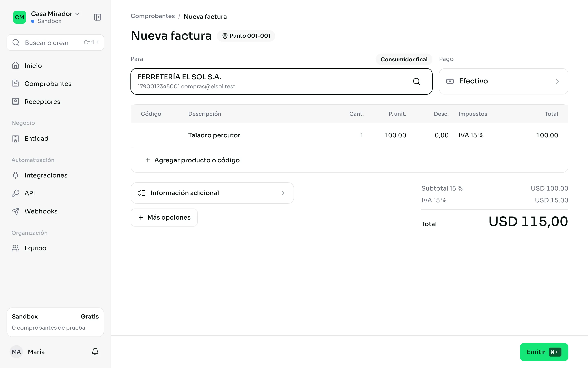This screenshot has width=588, height=368.
Task: Click the Buscar o crear search field
Action: click(x=55, y=43)
